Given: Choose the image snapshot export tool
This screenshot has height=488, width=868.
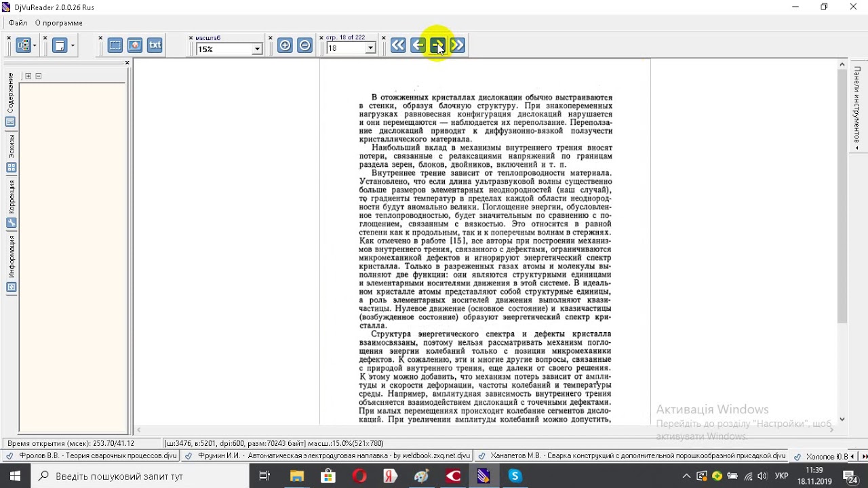Looking at the screenshot, I should coord(135,45).
